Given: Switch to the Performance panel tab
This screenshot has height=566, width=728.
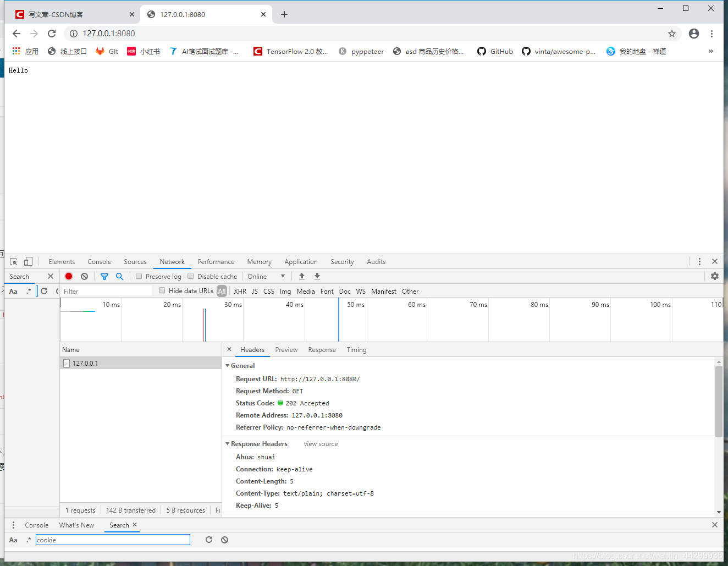Looking at the screenshot, I should (216, 262).
